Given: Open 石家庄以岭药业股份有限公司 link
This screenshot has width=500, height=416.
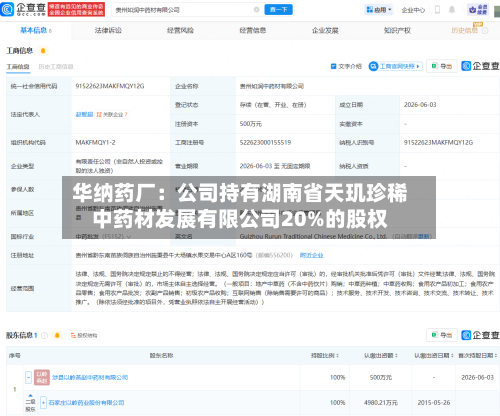Looking at the screenshot, I should 86,403.
